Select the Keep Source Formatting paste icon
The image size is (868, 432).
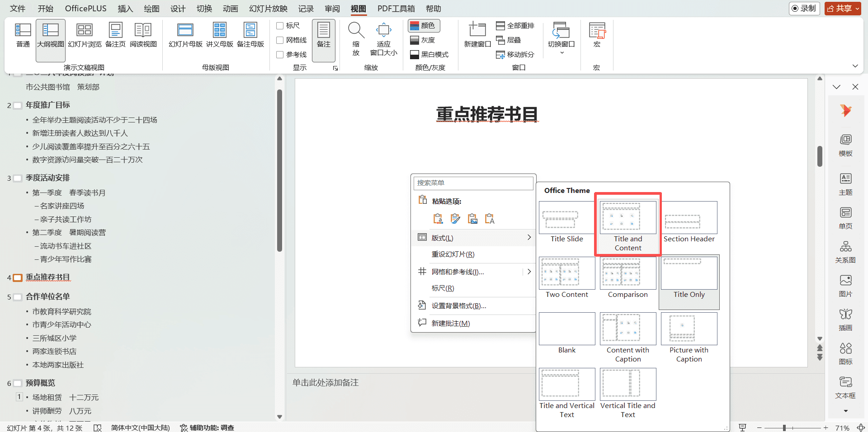[x=455, y=219]
